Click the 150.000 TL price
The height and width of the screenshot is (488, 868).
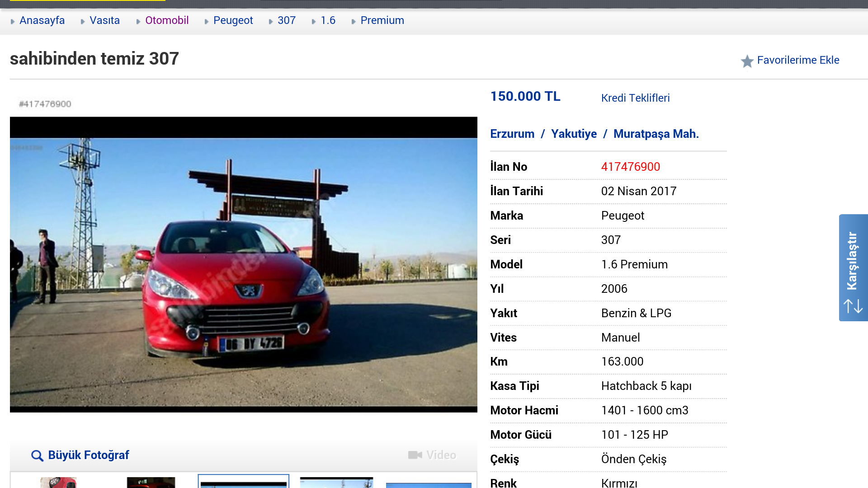pos(525,96)
